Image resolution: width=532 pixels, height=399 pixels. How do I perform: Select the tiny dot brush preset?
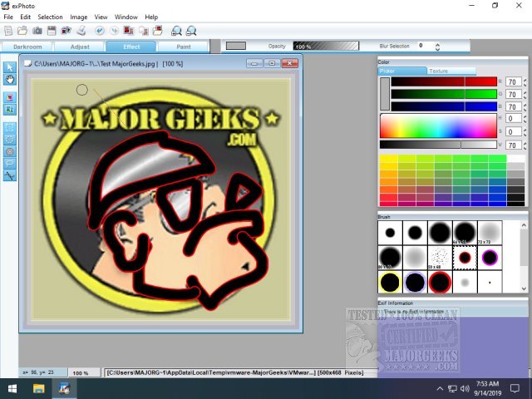tap(490, 283)
